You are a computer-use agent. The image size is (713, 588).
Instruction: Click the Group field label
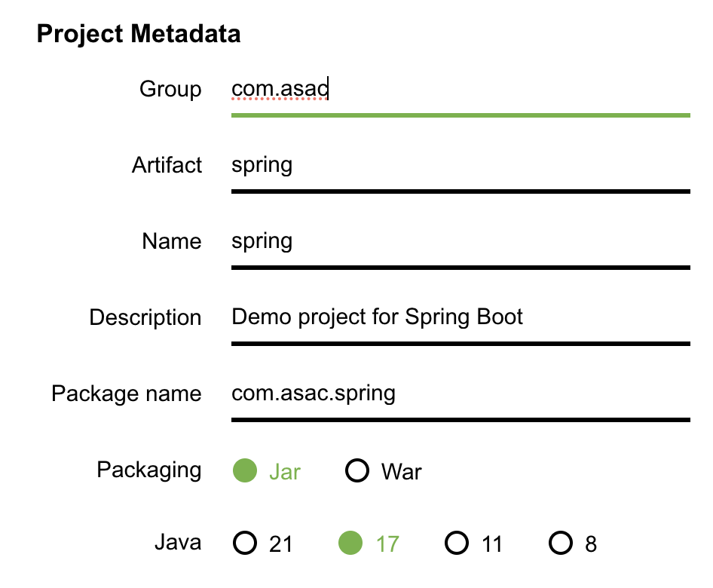click(170, 90)
